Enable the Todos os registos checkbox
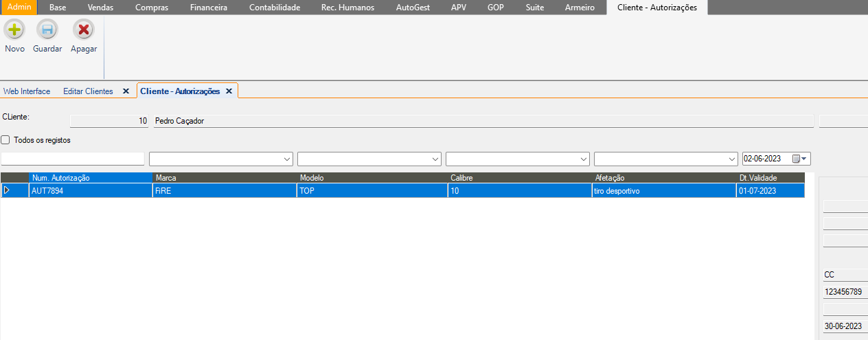Screen dimensions: 868x340 tap(6, 140)
